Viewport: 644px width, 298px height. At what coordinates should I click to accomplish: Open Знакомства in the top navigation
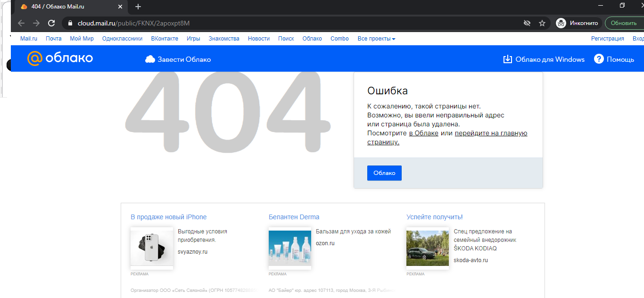coord(224,39)
